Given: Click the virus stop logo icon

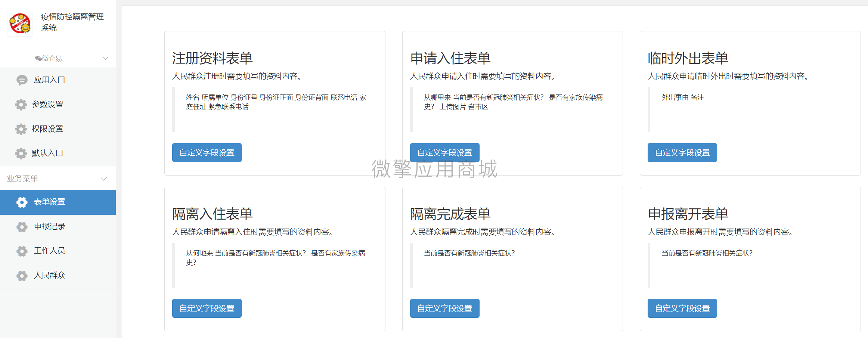Looking at the screenshot, I should (20, 24).
